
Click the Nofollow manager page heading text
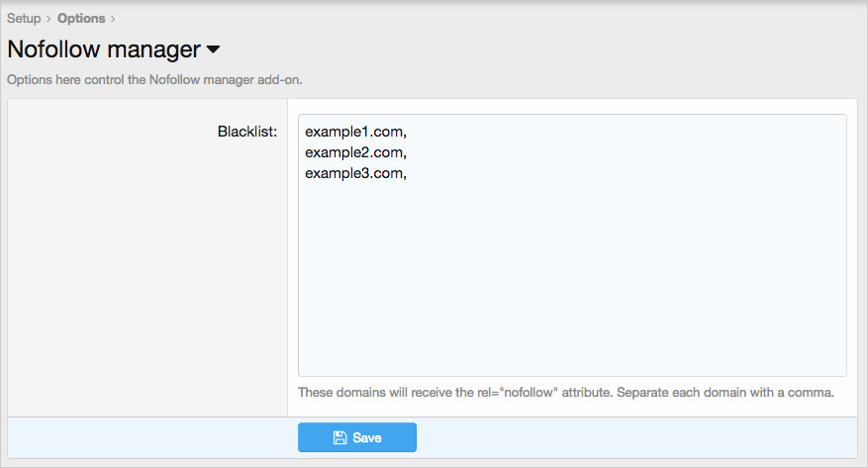(x=104, y=49)
